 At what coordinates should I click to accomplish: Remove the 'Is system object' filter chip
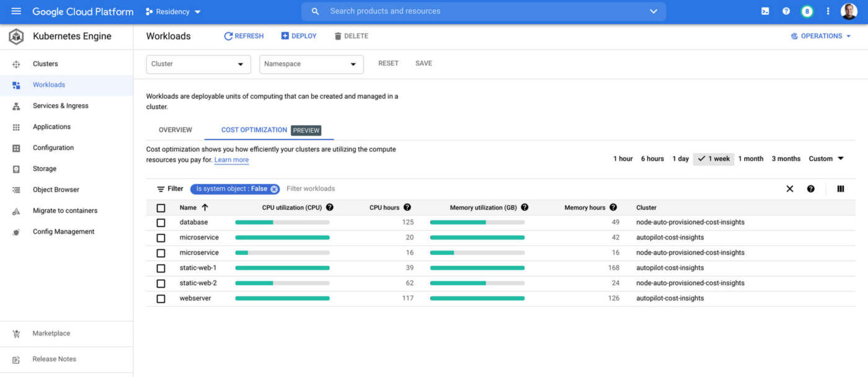(274, 189)
